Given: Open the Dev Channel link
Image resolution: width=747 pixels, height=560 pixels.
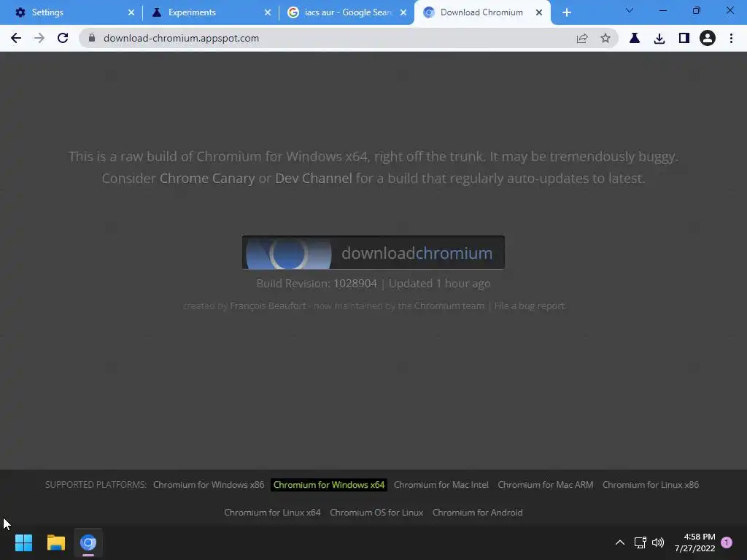Looking at the screenshot, I should 314,178.
